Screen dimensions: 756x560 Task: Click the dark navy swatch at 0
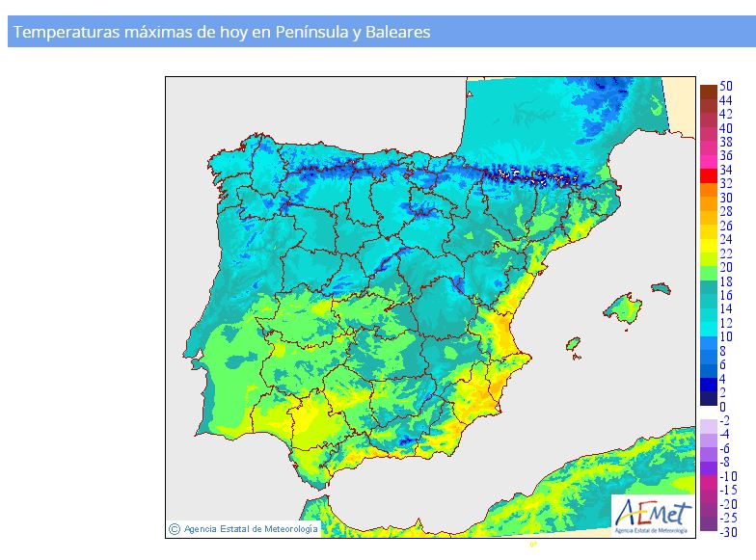[x=708, y=400]
